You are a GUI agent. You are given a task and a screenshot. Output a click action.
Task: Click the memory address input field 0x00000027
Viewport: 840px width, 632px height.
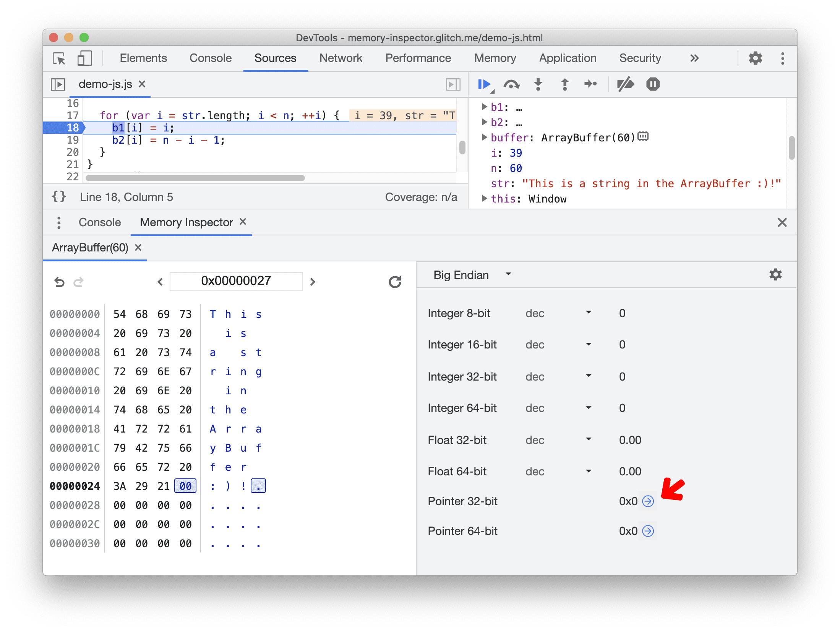click(x=235, y=280)
